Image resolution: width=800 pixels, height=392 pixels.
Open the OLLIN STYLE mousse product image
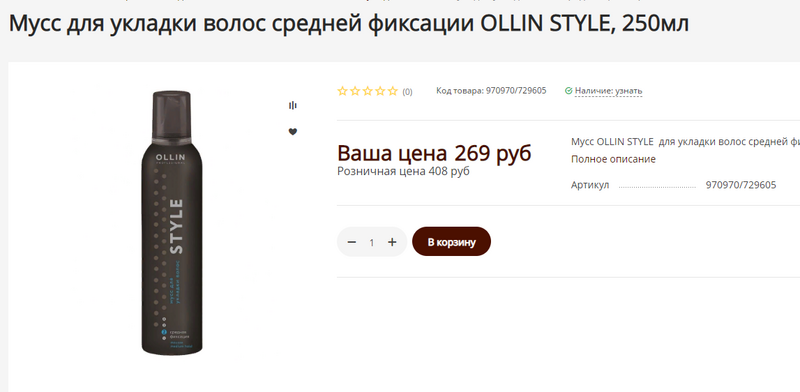pyautogui.click(x=172, y=222)
